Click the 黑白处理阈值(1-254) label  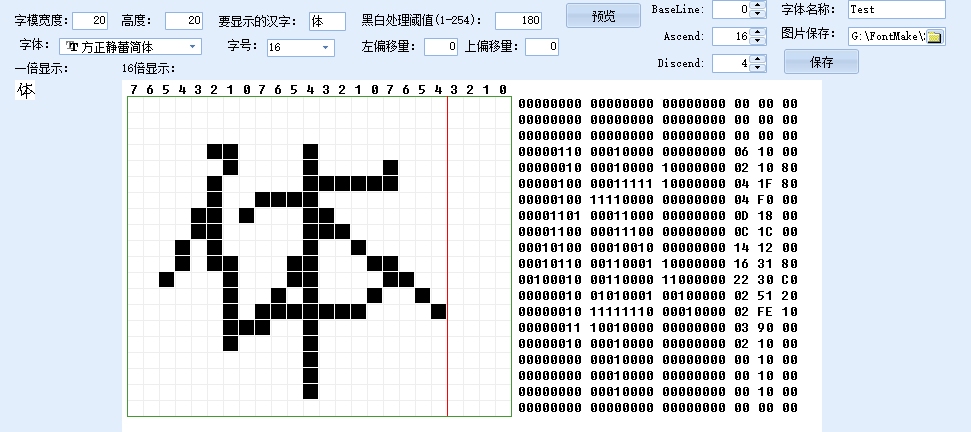[422, 20]
